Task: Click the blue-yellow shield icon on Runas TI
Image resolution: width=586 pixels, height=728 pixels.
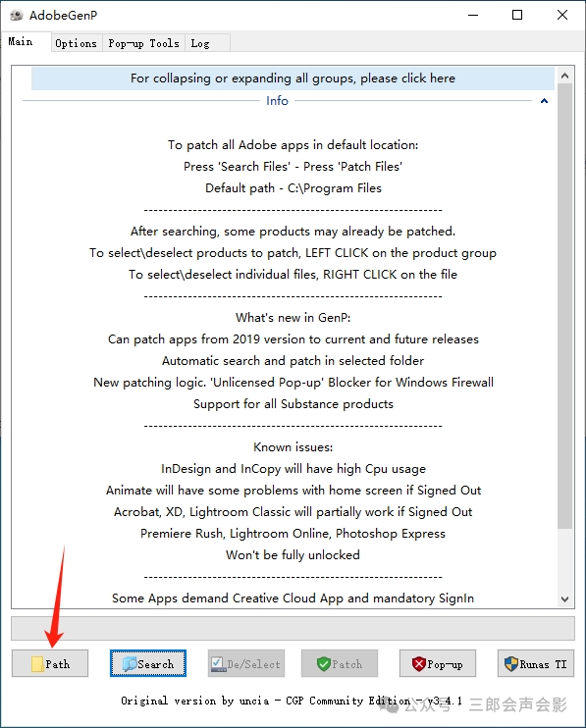Action: [x=511, y=664]
